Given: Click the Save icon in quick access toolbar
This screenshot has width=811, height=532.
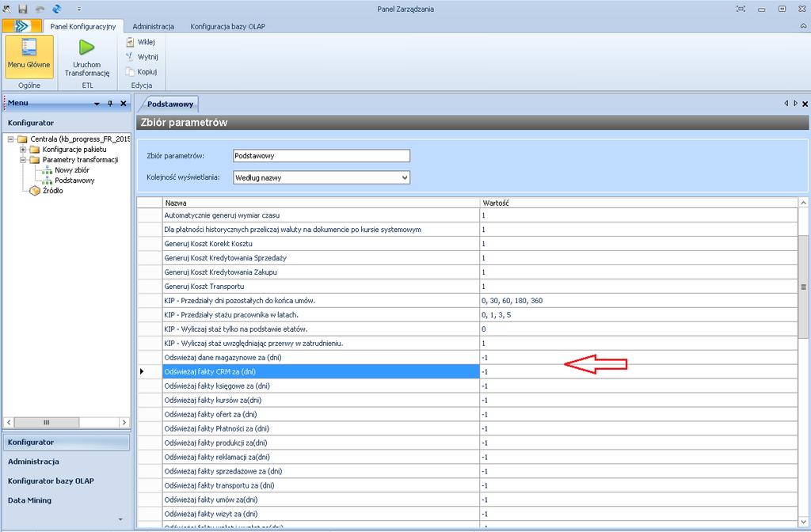Looking at the screenshot, I should [x=23, y=9].
